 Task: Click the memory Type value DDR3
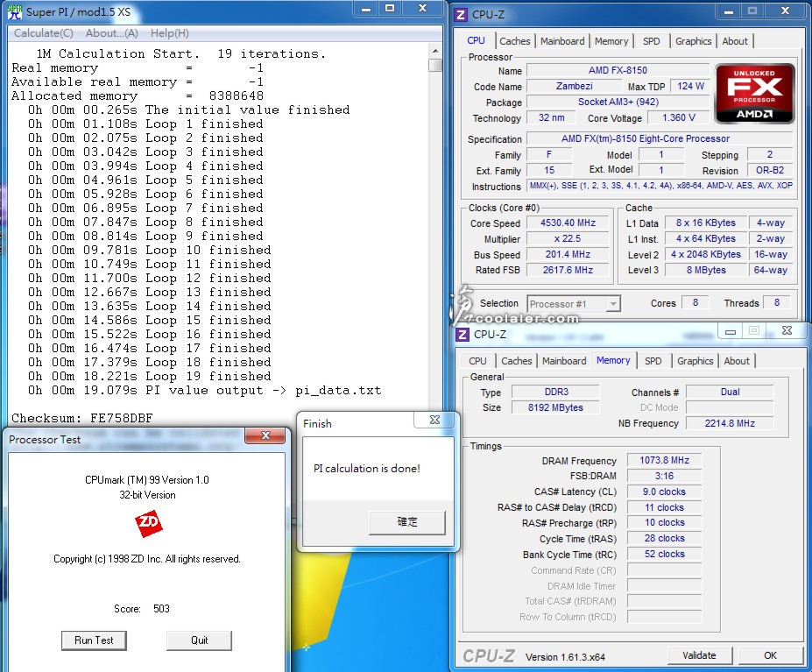(x=556, y=392)
